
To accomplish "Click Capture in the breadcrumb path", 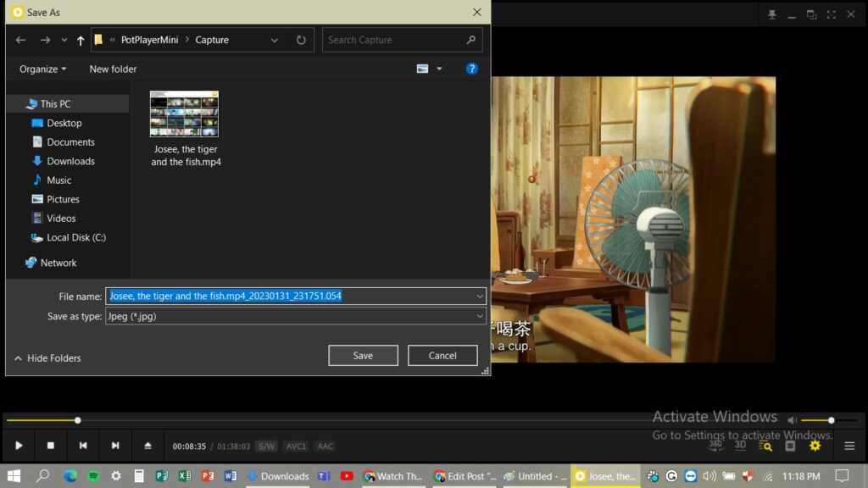I will [x=211, y=40].
